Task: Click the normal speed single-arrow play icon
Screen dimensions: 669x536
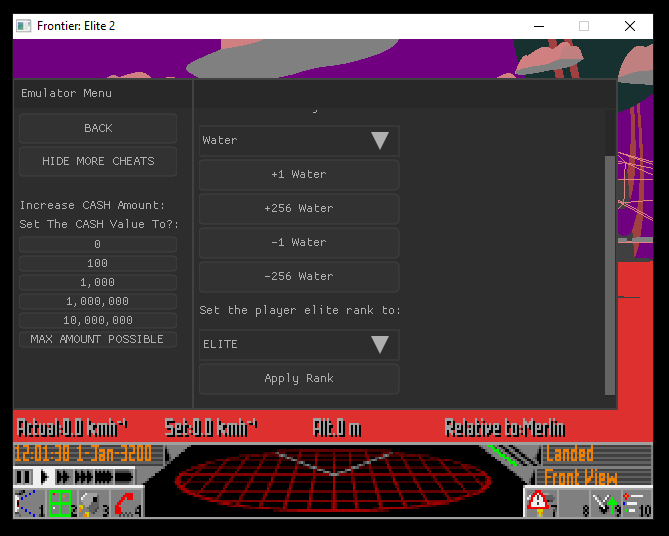Action: (44, 477)
